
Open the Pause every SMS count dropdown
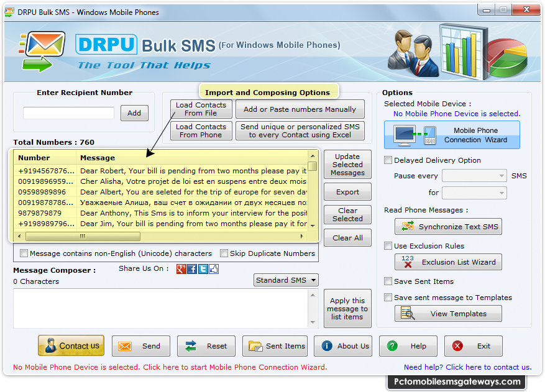coord(474,176)
